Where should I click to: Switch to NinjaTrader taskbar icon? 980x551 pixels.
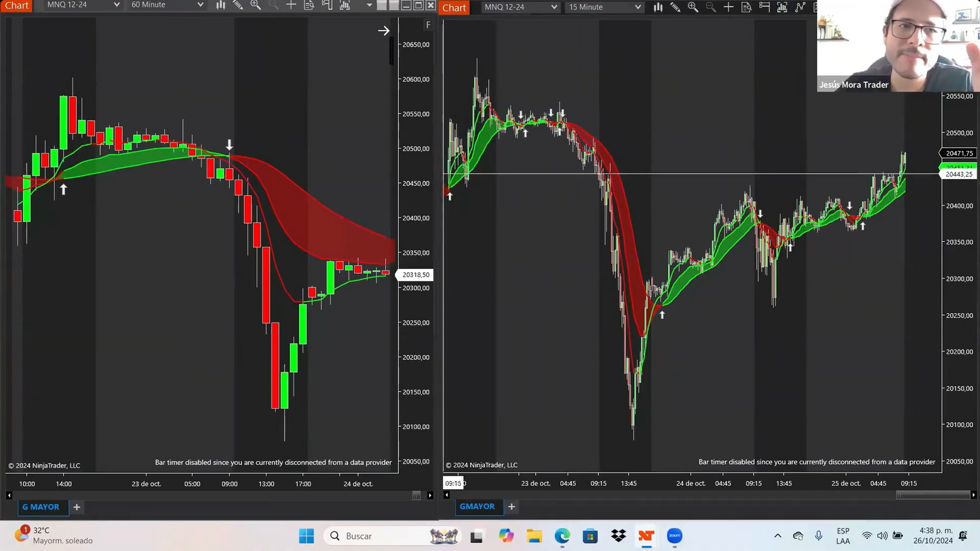pos(646,536)
